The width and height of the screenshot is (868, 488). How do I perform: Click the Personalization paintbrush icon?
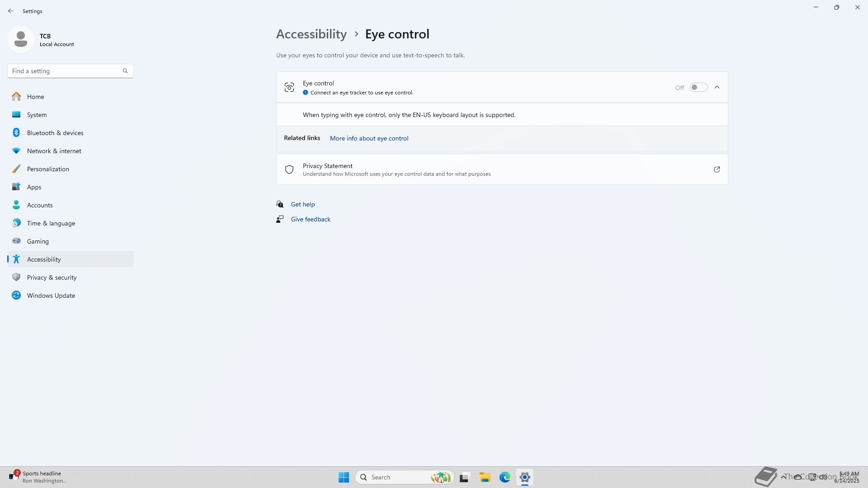coord(16,169)
